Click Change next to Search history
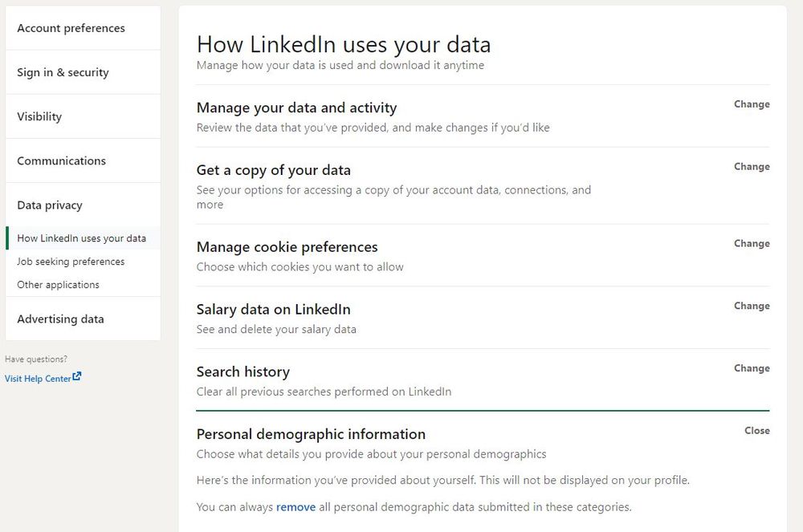The width and height of the screenshot is (803, 532). (751, 368)
